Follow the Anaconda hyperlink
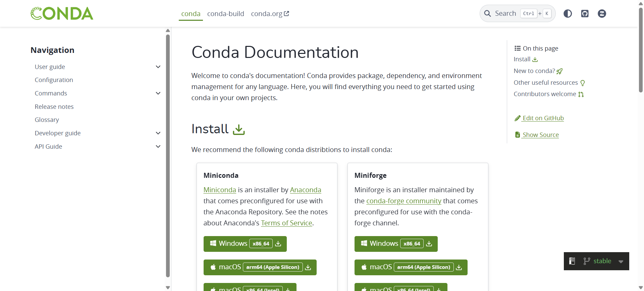Screen dimensions: 644x291 [306, 190]
